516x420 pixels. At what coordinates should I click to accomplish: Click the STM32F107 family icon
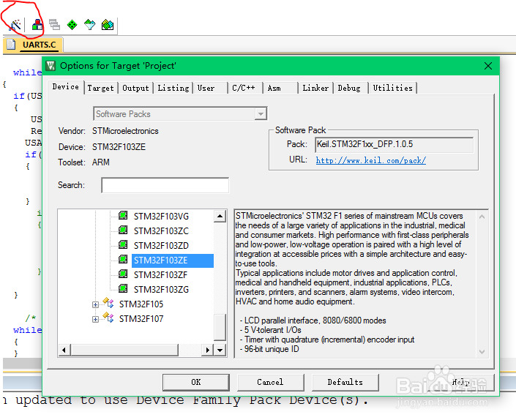108,318
